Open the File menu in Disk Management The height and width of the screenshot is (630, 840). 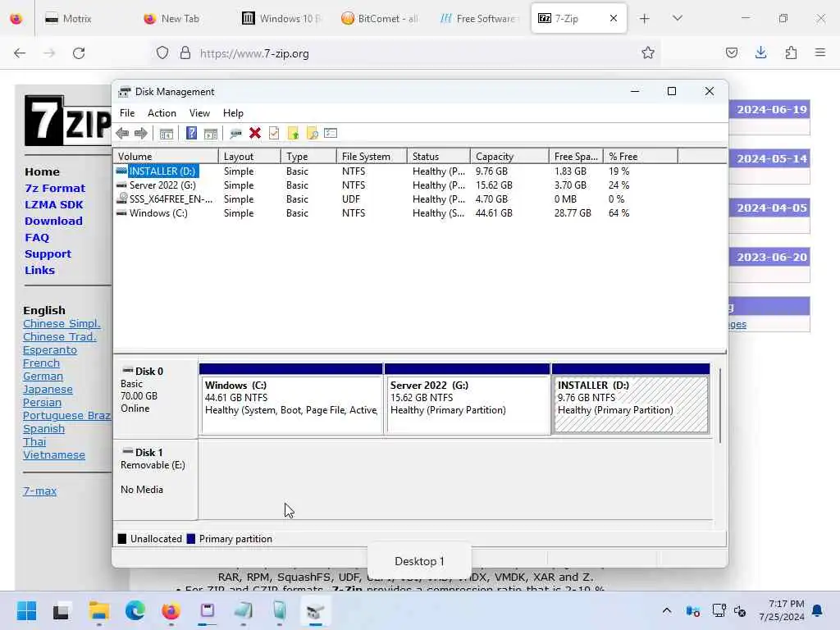[127, 113]
